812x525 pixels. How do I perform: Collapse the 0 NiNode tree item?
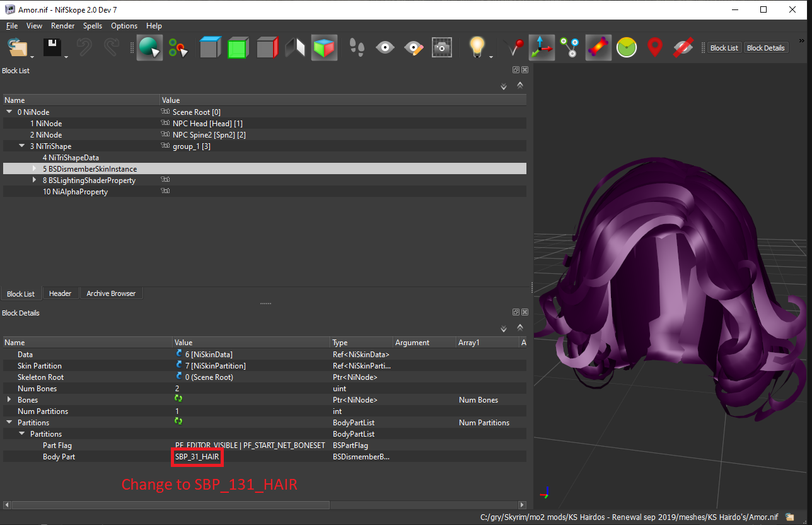pos(9,112)
